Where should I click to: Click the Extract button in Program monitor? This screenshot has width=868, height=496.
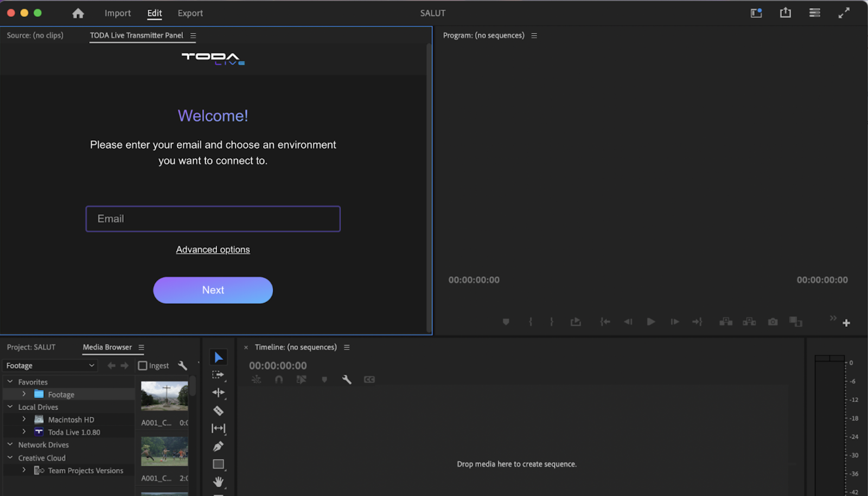(x=749, y=322)
